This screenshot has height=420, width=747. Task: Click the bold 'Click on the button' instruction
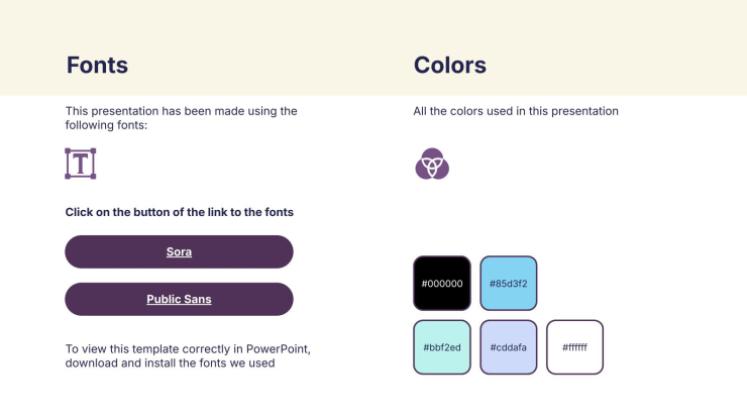(x=179, y=212)
